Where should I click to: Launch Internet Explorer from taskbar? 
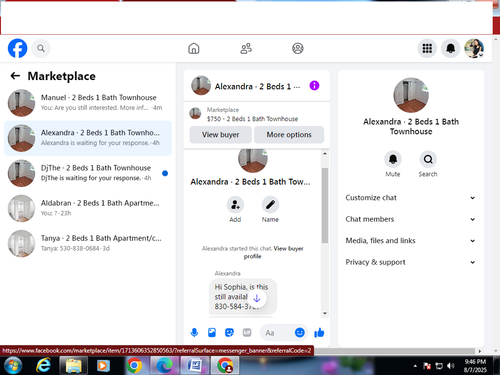point(43,366)
